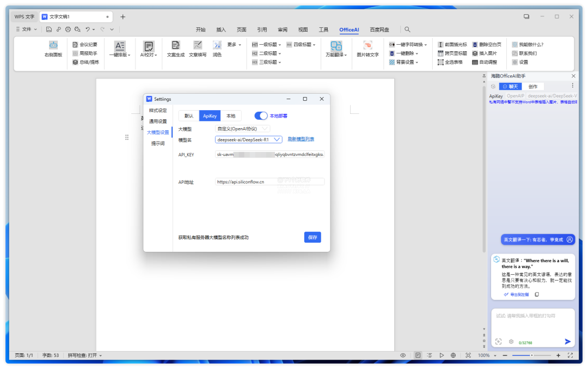
Task: Open 样式设定 in Settings sidebar
Action: (x=157, y=110)
